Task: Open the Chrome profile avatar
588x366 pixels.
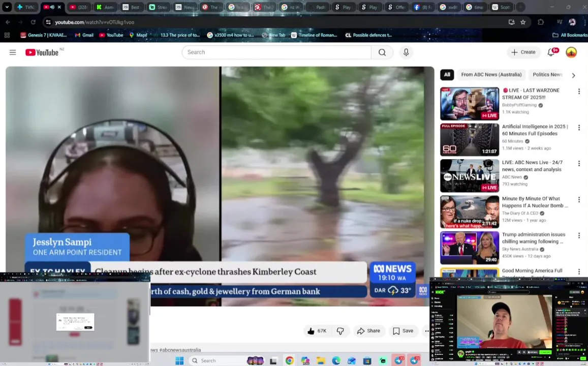Action: pyautogui.click(x=572, y=22)
